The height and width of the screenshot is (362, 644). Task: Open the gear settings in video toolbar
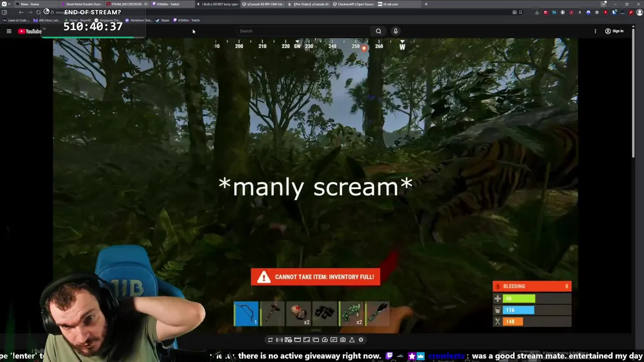[361, 340]
